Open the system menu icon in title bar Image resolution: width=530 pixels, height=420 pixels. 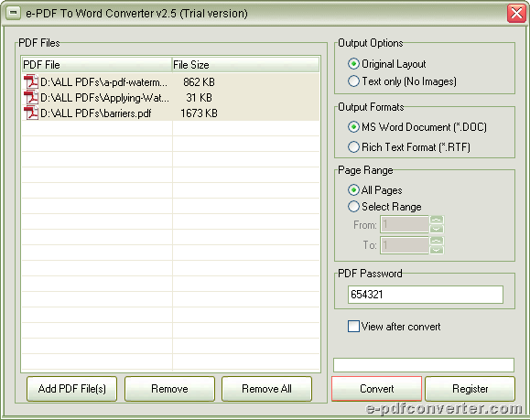pyautogui.click(x=13, y=14)
